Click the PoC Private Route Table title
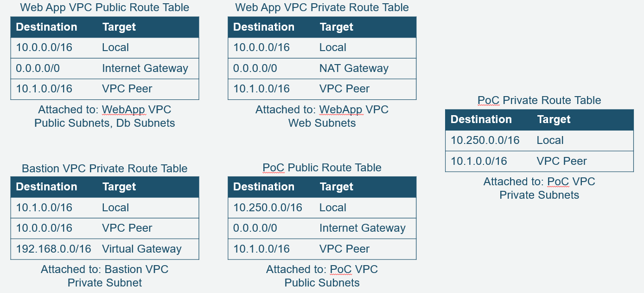This screenshot has height=293, width=644. point(539,100)
